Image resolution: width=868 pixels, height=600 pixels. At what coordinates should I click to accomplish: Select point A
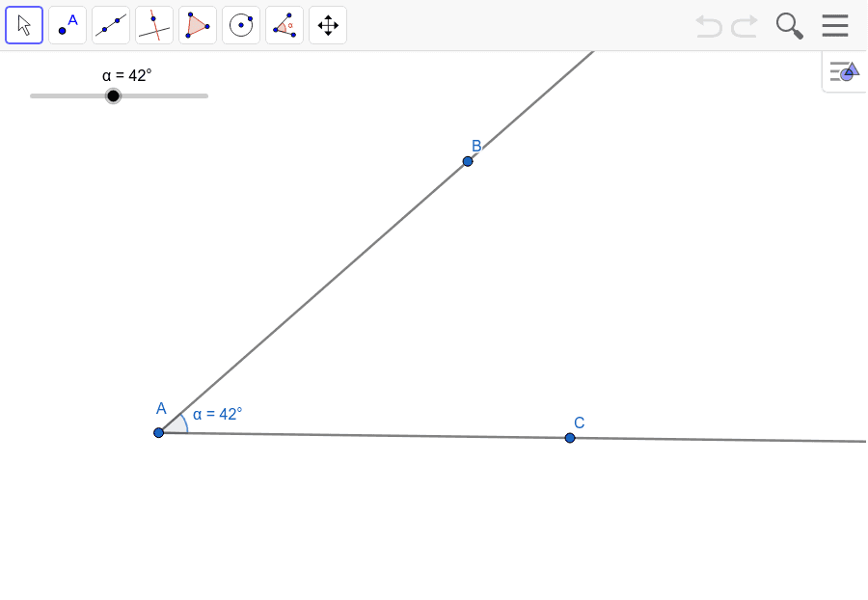point(159,432)
